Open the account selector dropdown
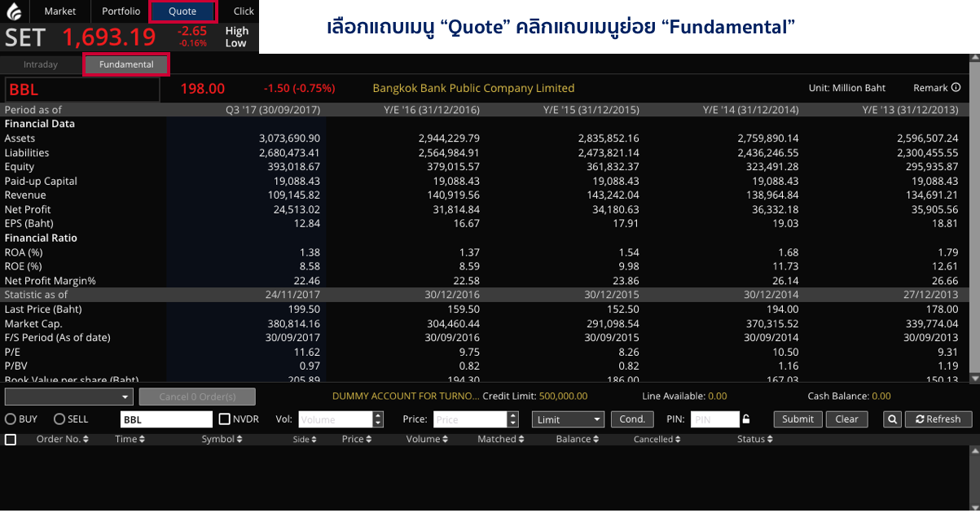Viewport: 980px width, 513px height. tap(68, 397)
